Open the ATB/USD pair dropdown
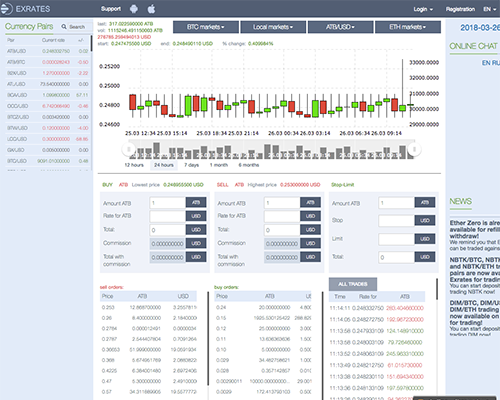 340,27
